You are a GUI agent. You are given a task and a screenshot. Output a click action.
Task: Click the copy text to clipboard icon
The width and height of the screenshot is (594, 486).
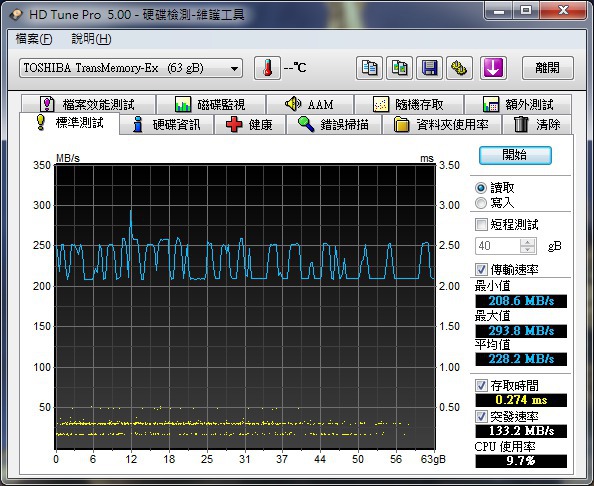(x=369, y=68)
